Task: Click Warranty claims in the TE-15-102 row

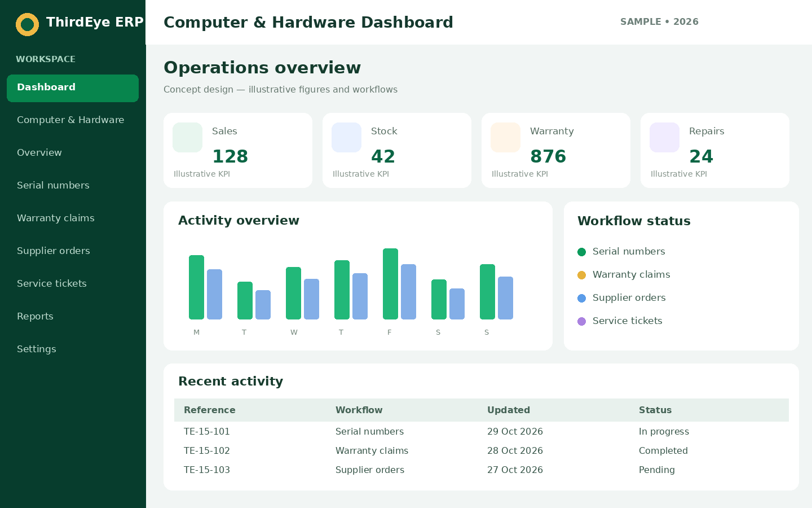Action: (372, 450)
